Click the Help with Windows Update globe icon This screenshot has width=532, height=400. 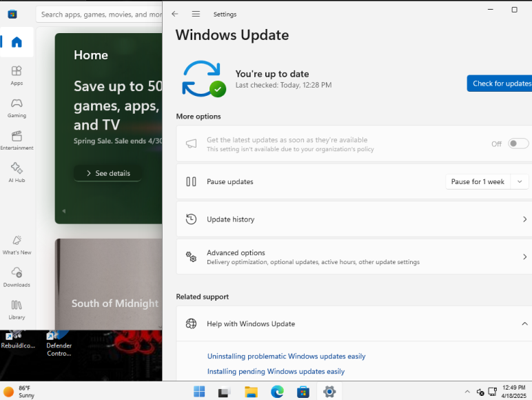click(x=191, y=323)
